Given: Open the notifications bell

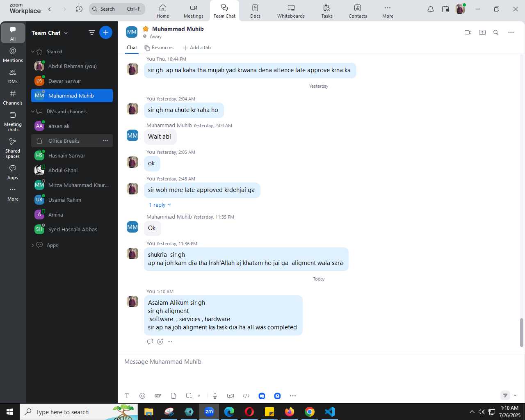Looking at the screenshot, I should pyautogui.click(x=431, y=9).
